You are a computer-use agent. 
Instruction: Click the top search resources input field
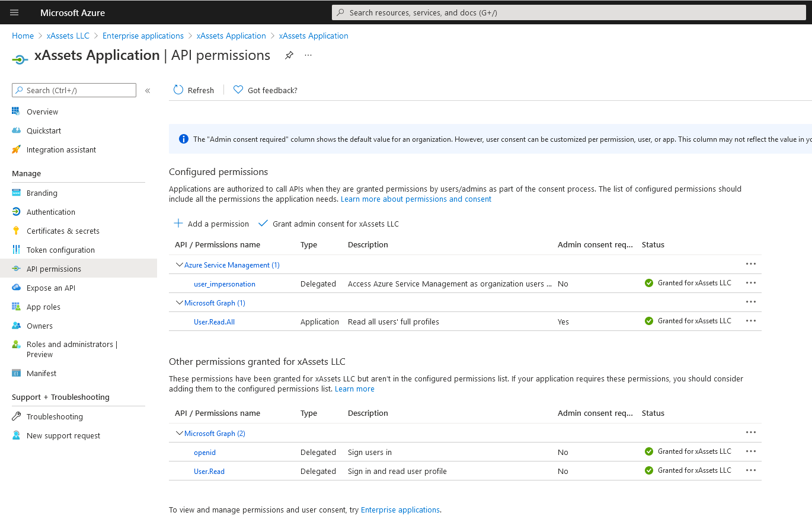click(x=568, y=12)
